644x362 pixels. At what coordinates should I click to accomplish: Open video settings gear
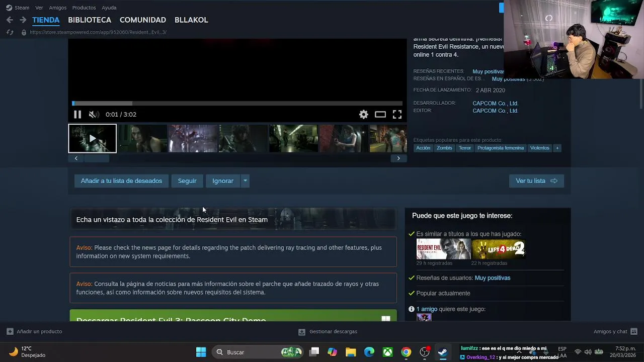(364, 115)
